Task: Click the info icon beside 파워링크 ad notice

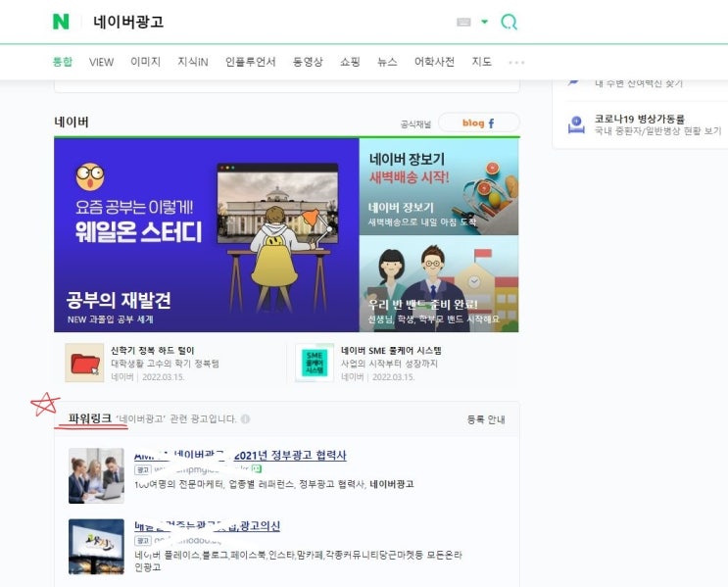Action: [246, 418]
